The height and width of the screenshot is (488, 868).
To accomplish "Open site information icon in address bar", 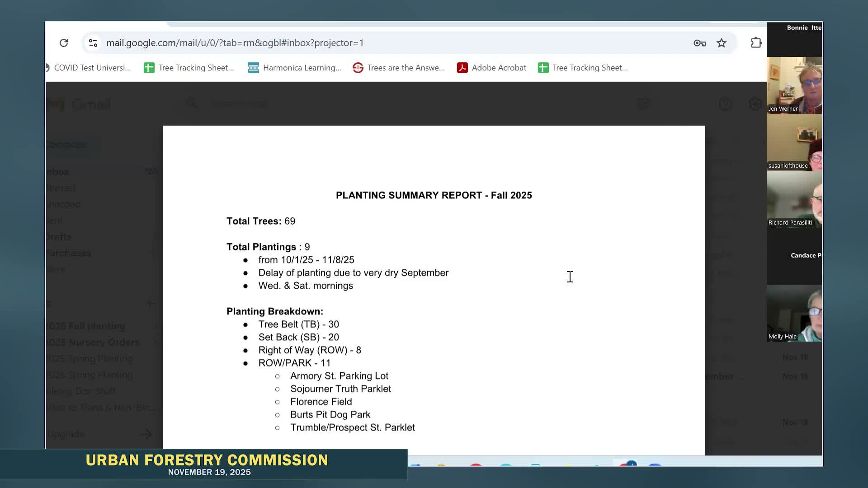I will [93, 43].
